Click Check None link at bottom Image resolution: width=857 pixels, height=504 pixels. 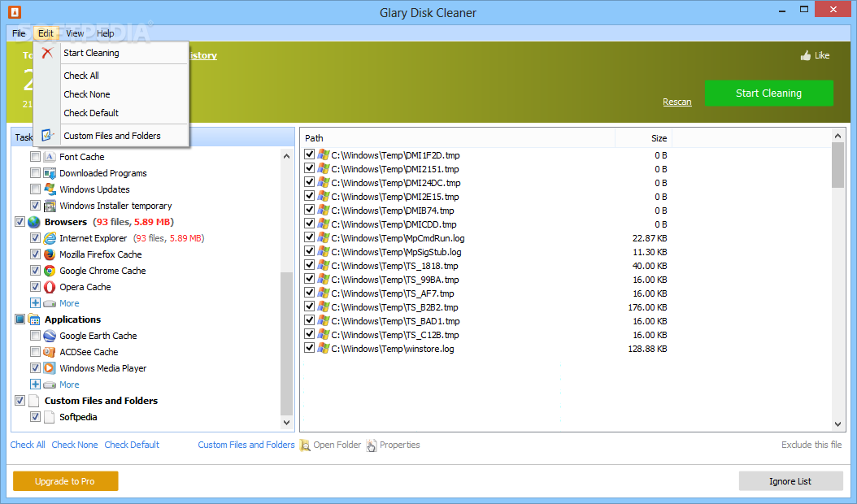click(74, 445)
